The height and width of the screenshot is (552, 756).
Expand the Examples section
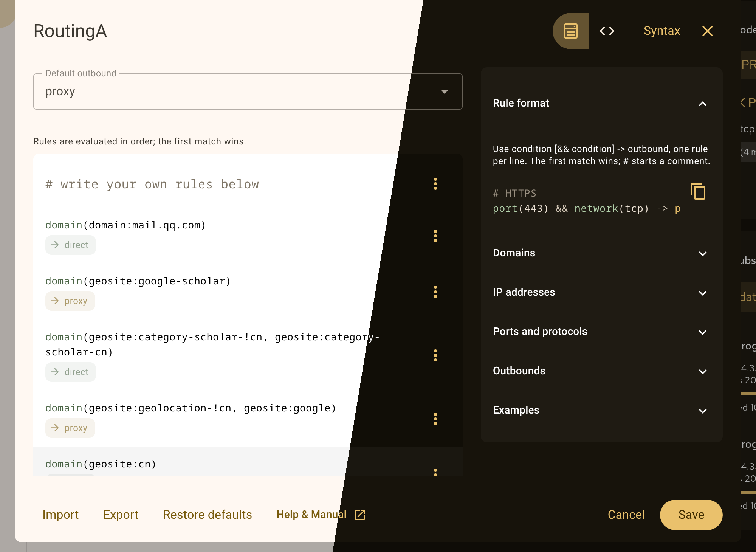(x=601, y=410)
